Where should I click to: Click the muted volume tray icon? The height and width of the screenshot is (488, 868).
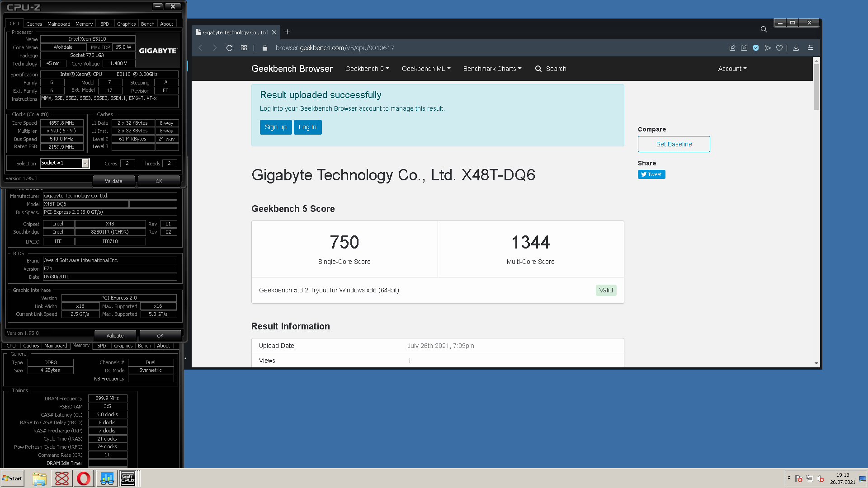(x=821, y=479)
